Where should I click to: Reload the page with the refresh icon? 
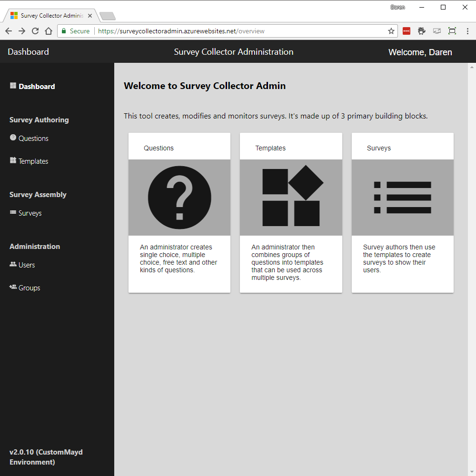(x=35, y=31)
